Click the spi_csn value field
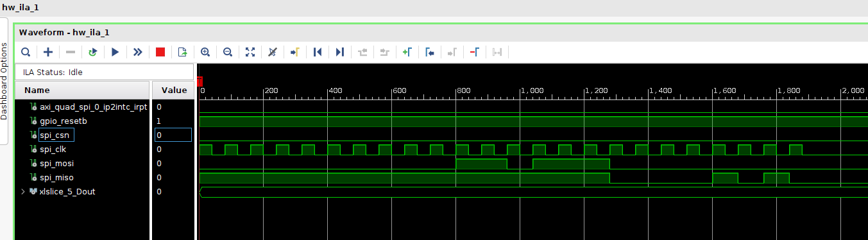This screenshot has width=868, height=240. tap(173, 135)
